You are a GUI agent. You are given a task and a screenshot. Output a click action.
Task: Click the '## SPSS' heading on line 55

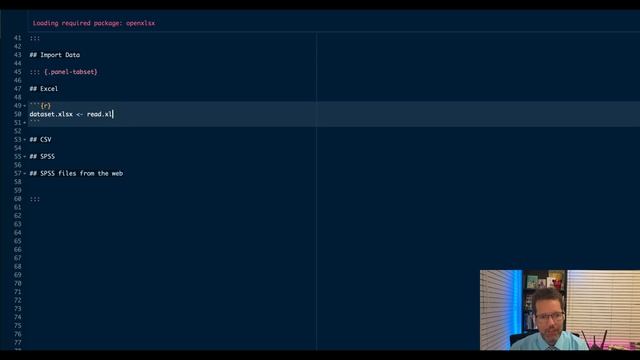coord(42,157)
